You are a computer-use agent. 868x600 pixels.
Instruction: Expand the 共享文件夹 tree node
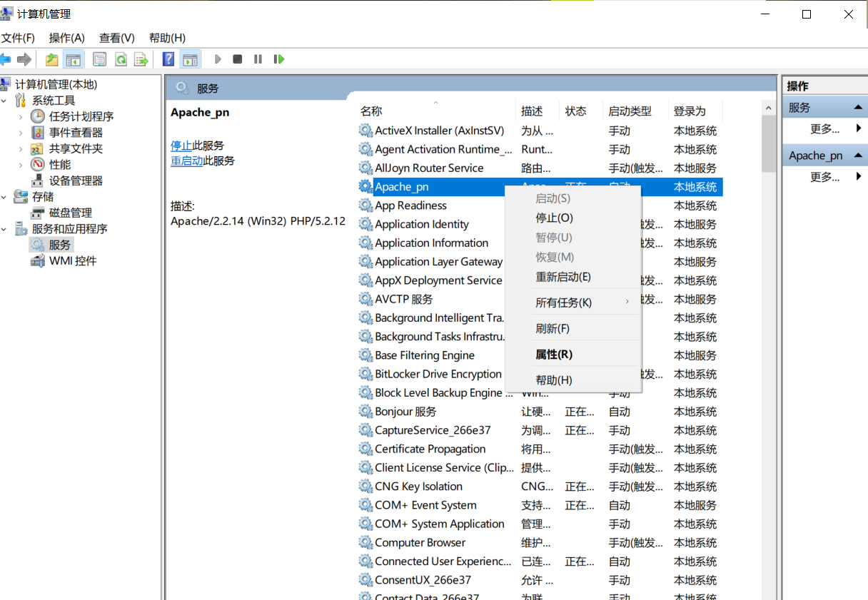(x=21, y=148)
